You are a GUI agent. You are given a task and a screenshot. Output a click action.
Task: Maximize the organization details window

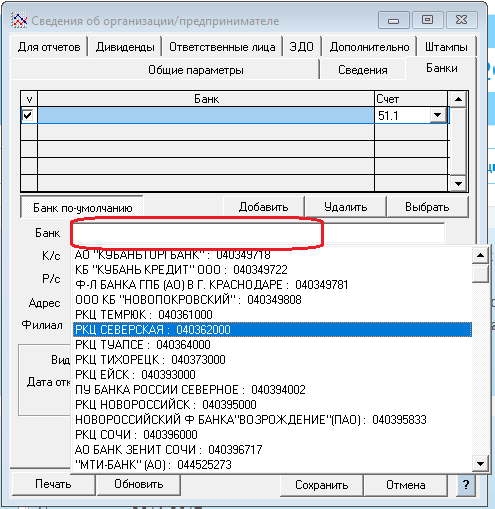coord(427,20)
